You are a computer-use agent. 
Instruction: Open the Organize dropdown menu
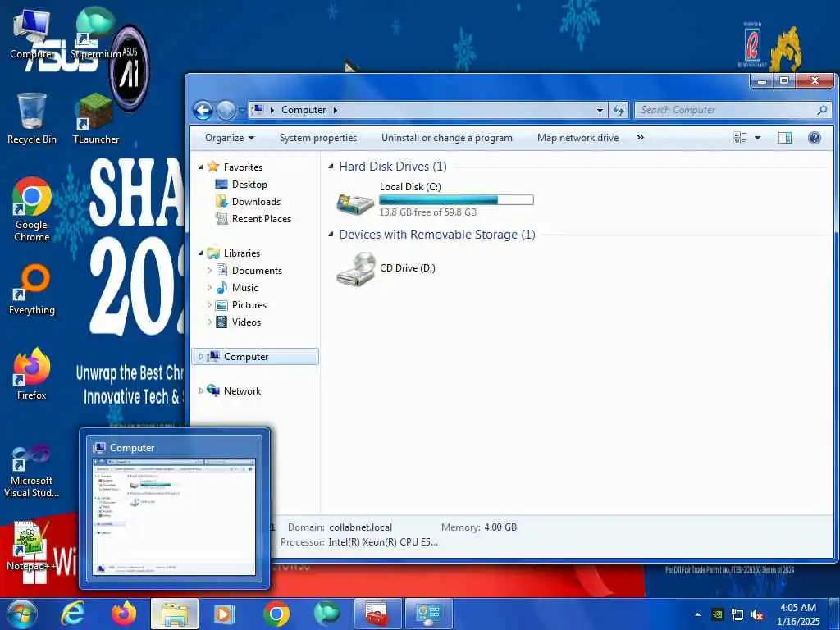[x=230, y=138]
